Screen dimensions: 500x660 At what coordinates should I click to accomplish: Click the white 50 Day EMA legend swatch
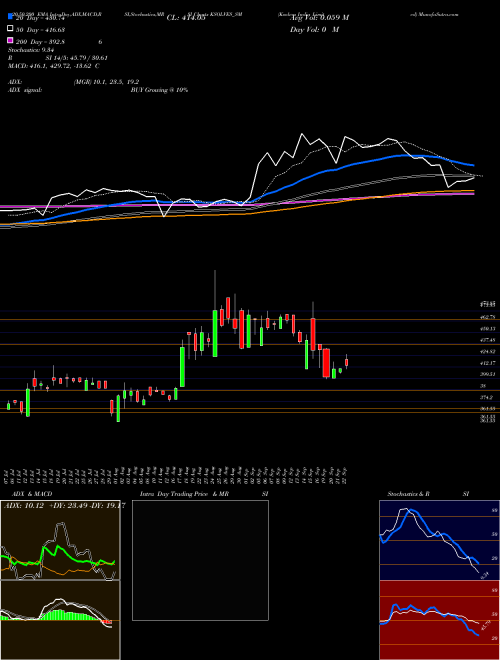click(10, 28)
